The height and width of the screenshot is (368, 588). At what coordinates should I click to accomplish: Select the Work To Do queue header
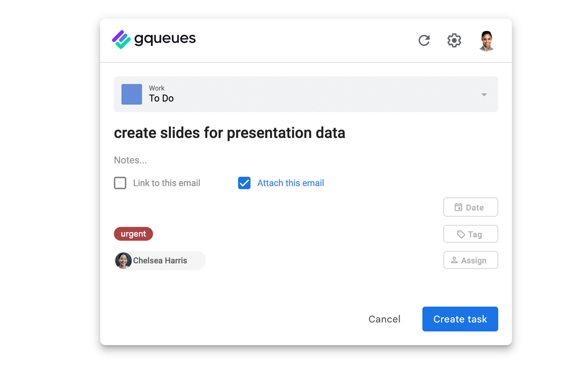click(161, 94)
